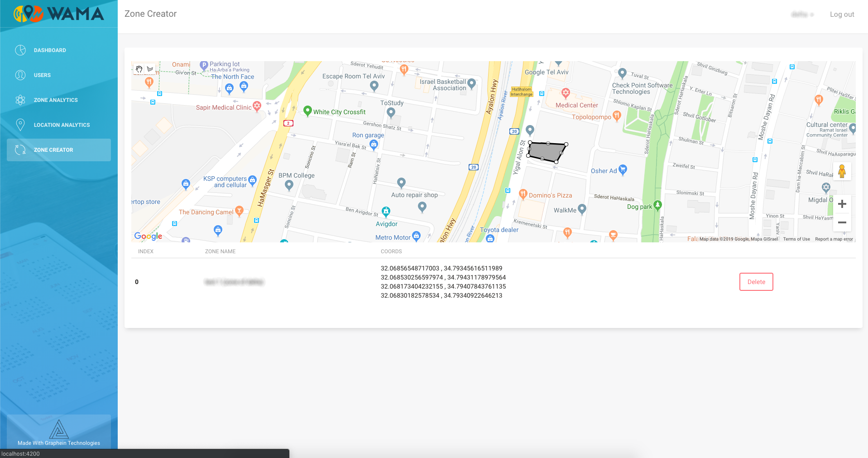This screenshot has height=458, width=868.
Task: Click the Zone Creator refresh icon
Action: (x=20, y=150)
